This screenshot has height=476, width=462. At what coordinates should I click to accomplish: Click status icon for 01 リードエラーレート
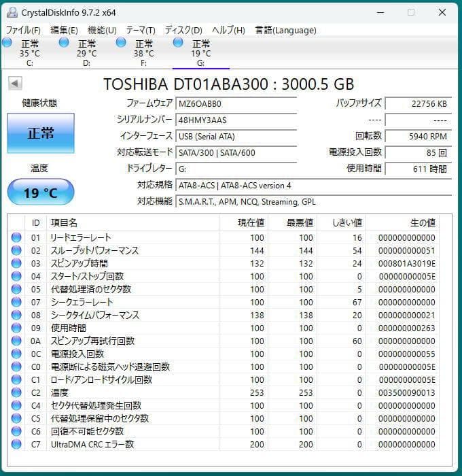coord(16,237)
